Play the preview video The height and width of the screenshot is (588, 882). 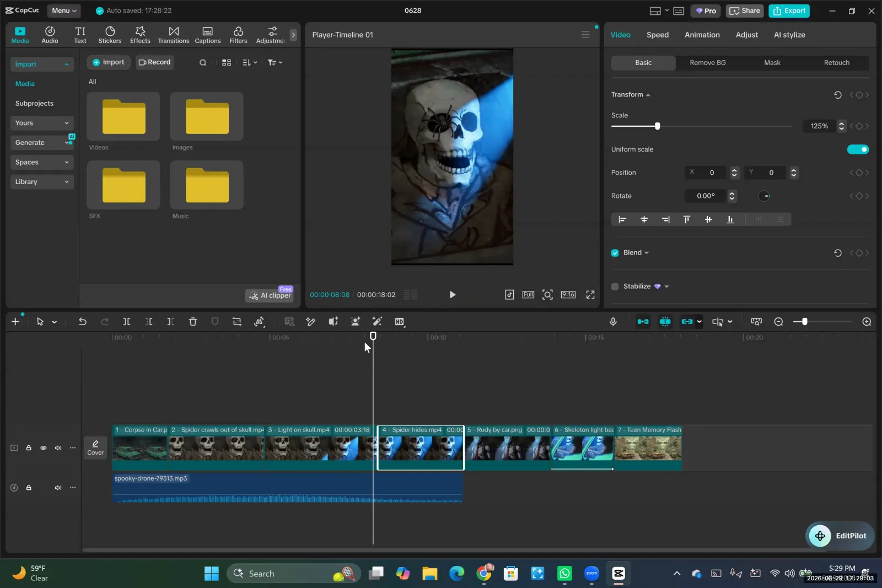(x=452, y=295)
